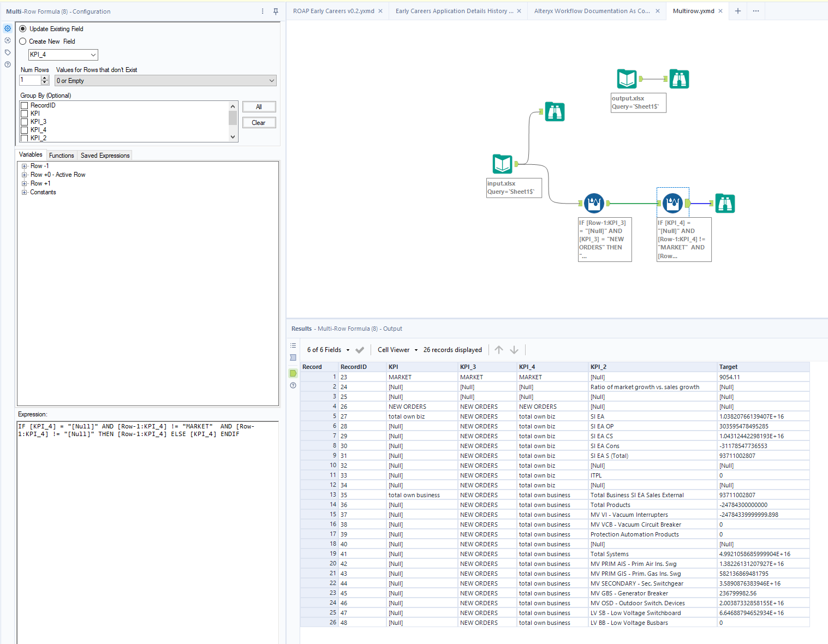
Task: Expand the Row -1 variables tree node
Action: pyautogui.click(x=24, y=165)
